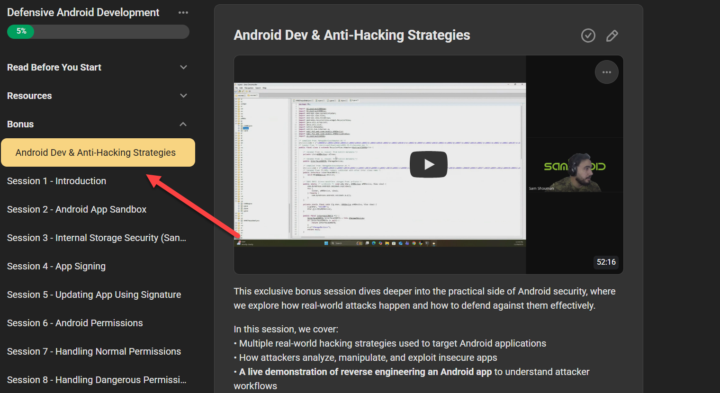The image size is (720, 393).
Task: Expand the Resources section chevron
Action: coord(183,96)
